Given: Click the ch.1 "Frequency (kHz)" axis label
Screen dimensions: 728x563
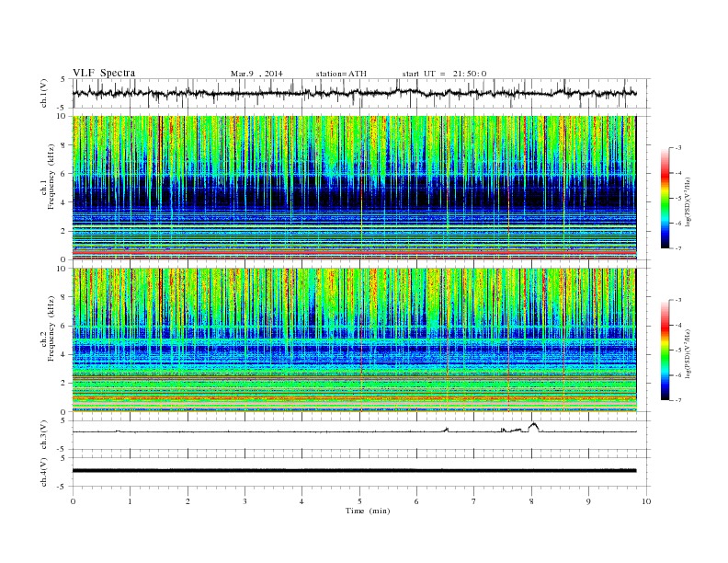Looking at the screenshot, I should [x=51, y=177].
